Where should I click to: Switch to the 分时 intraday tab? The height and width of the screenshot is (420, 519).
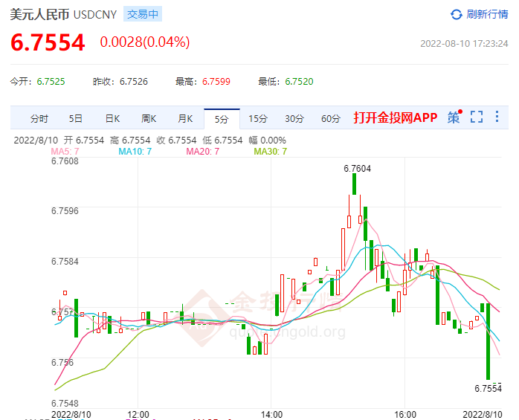point(39,118)
